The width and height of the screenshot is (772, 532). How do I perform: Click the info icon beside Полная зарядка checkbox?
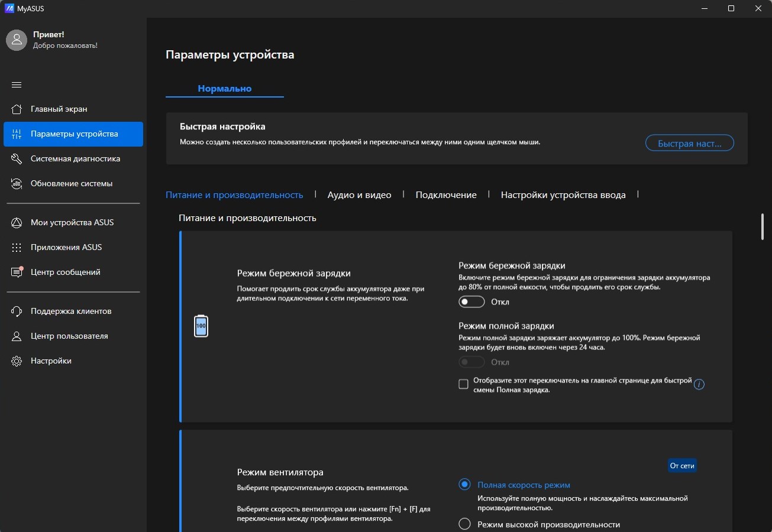click(699, 385)
